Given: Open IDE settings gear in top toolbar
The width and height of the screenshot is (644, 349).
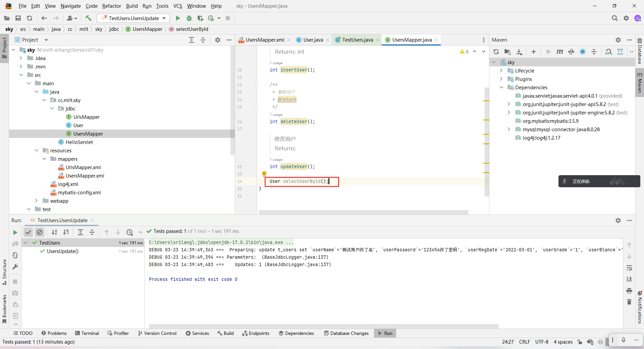Looking at the screenshot, I should pos(626,18).
